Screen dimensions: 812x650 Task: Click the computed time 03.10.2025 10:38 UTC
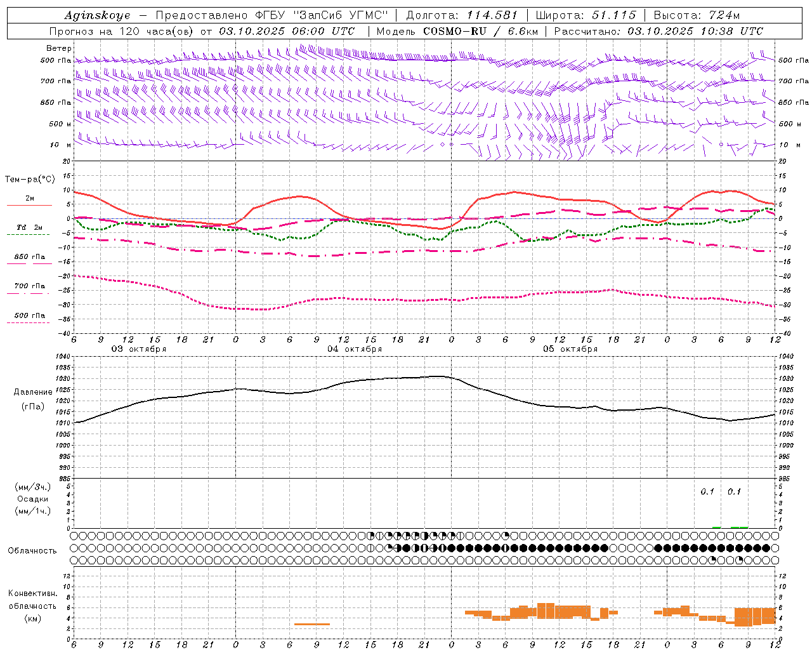tap(695, 31)
